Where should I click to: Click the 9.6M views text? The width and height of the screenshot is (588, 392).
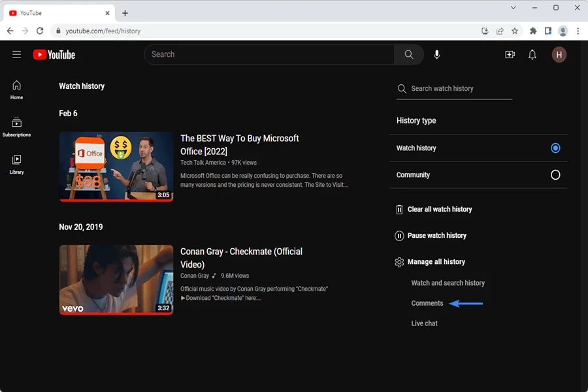pos(235,276)
